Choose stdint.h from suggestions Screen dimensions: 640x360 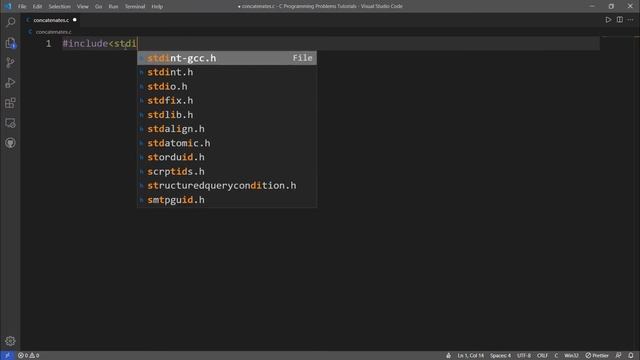point(227,72)
